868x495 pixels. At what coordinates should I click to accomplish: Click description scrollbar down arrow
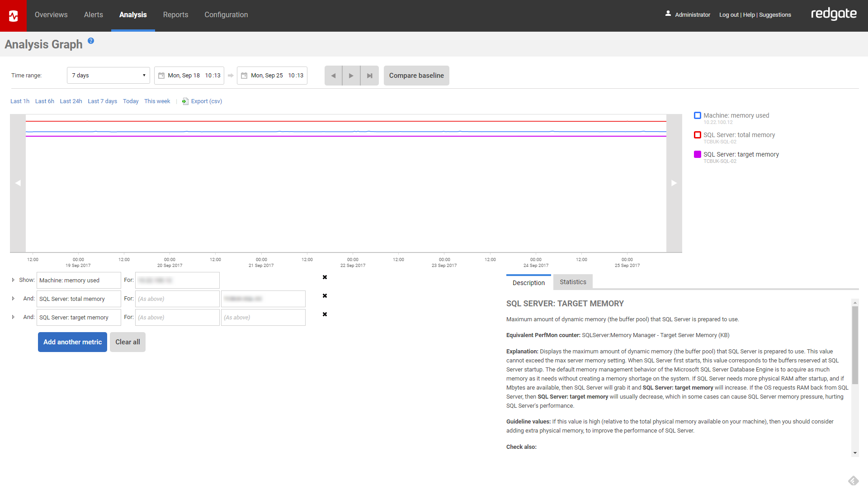tap(855, 453)
